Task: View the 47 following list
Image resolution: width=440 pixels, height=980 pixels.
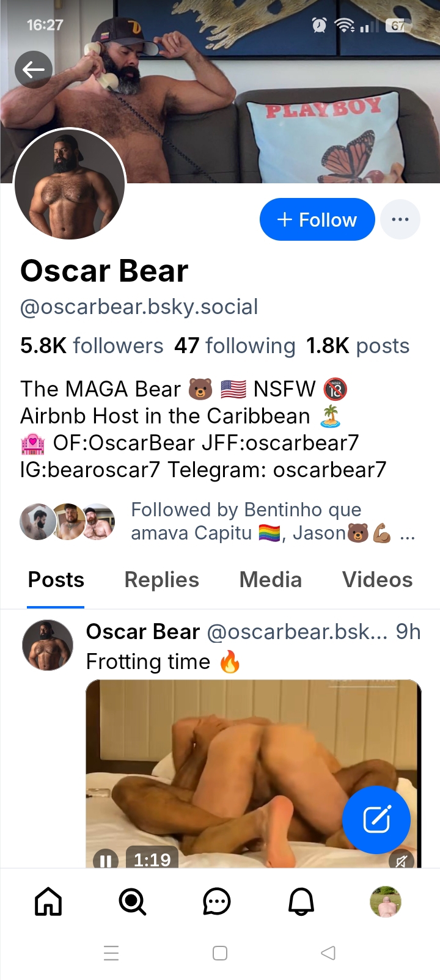Action: tap(235, 346)
